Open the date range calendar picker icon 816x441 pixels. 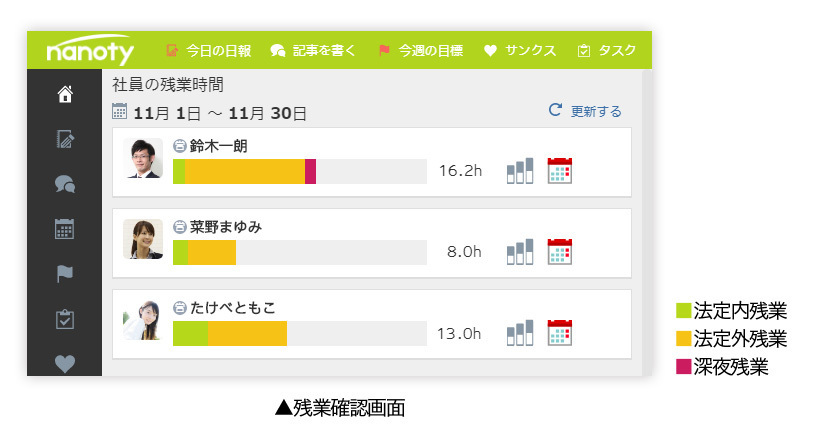(120, 111)
